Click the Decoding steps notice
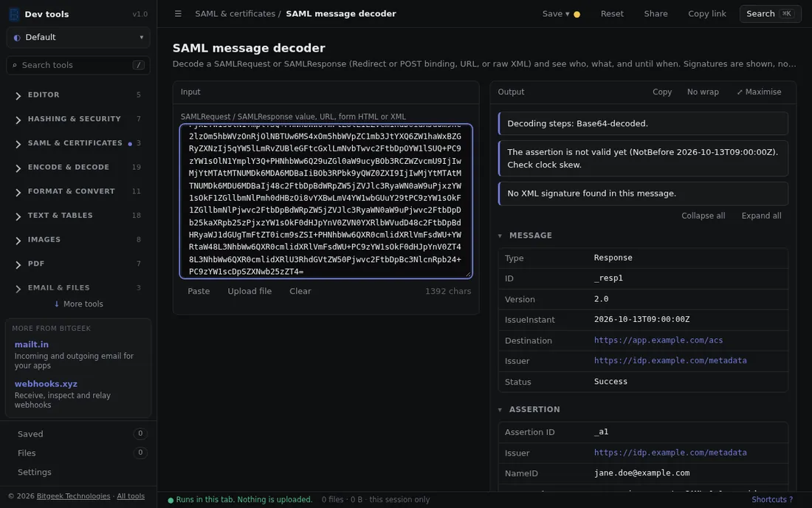 click(643, 124)
